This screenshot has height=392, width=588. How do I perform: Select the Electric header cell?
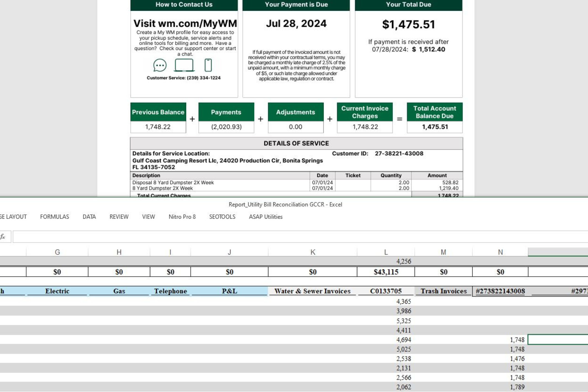pyautogui.click(x=57, y=291)
